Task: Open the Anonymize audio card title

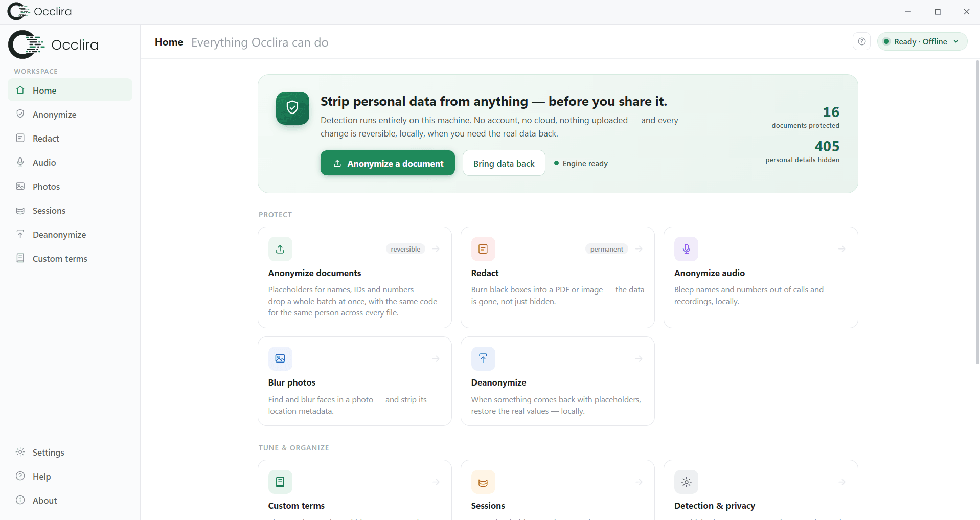Action: coord(710,273)
